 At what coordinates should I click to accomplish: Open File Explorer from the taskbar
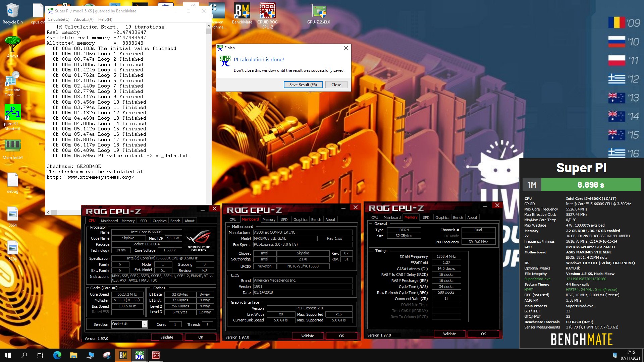74,355
